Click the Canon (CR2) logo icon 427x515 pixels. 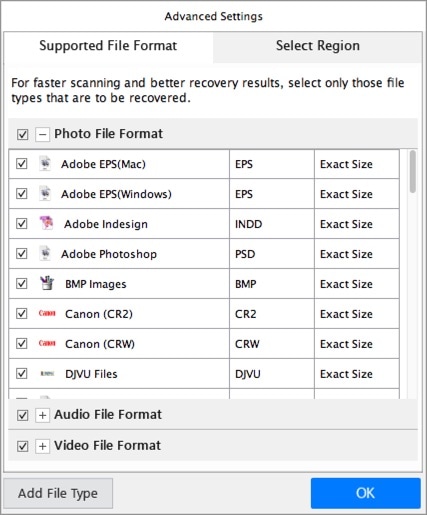(x=47, y=313)
